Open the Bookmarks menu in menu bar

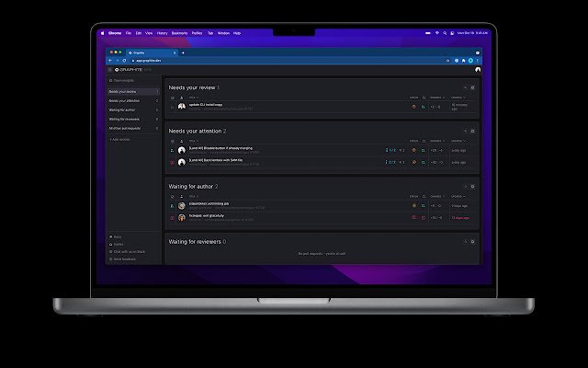tap(179, 33)
